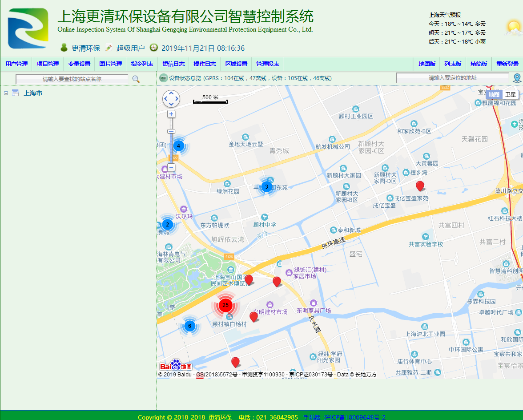Switch map to 地图 standard view

[x=494, y=95]
